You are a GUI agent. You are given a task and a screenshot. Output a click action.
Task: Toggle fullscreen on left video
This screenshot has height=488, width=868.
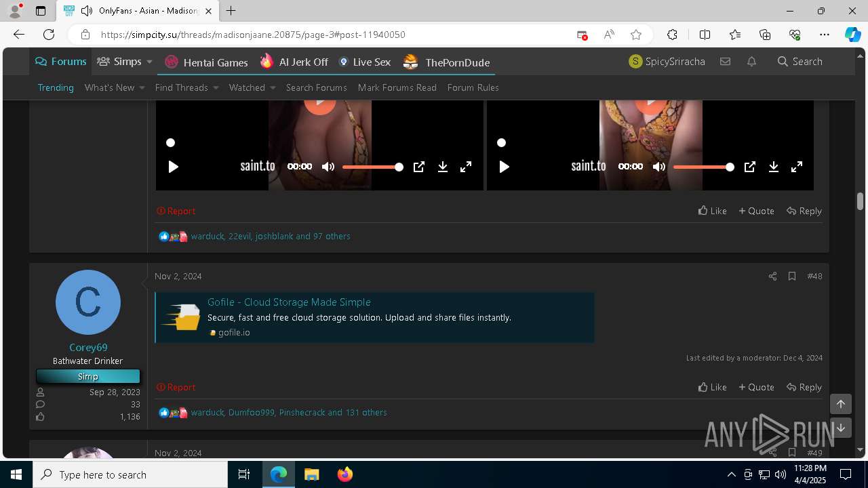466,167
